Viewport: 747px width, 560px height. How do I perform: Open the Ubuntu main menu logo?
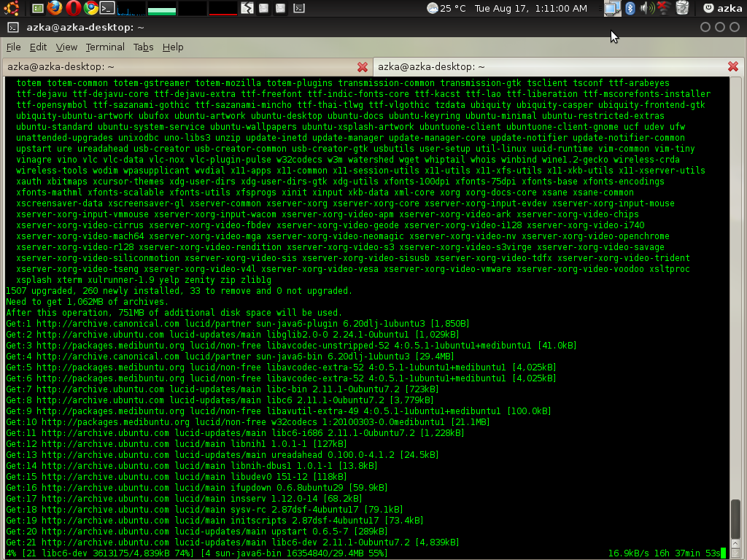[11, 8]
